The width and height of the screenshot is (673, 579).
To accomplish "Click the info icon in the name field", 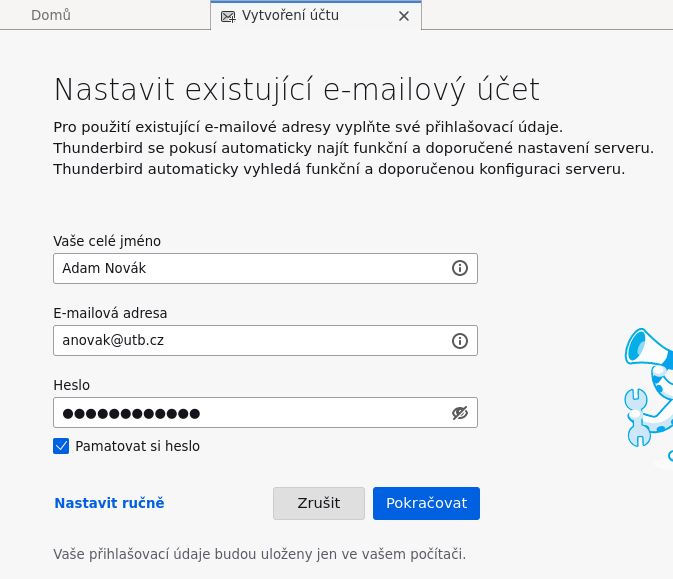I will (460, 268).
